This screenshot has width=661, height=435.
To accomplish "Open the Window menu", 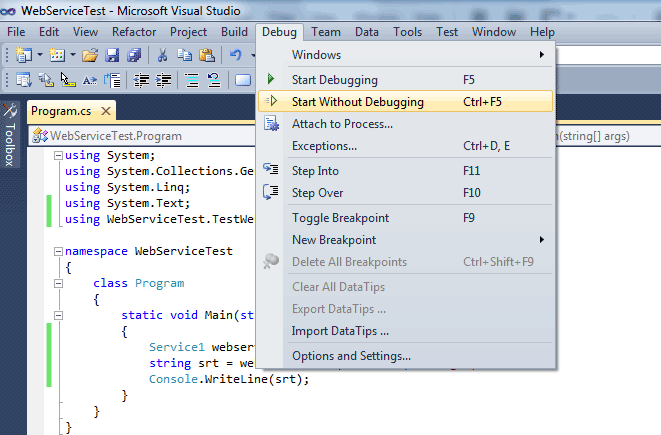I will pyautogui.click(x=494, y=32).
